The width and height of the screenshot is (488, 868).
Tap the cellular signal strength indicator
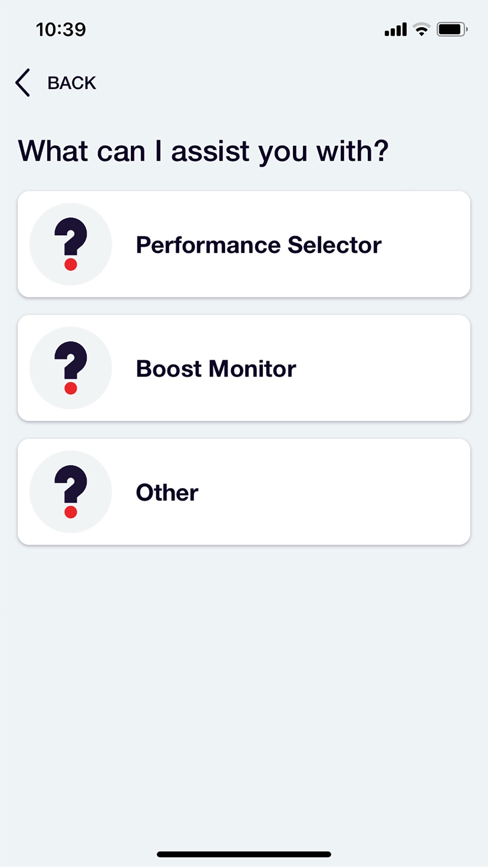coord(395,30)
